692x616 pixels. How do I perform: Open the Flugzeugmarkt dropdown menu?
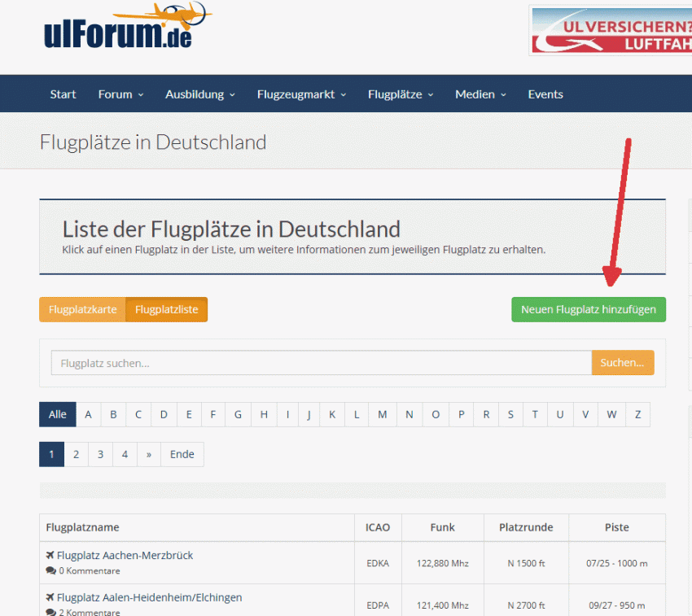(x=301, y=94)
